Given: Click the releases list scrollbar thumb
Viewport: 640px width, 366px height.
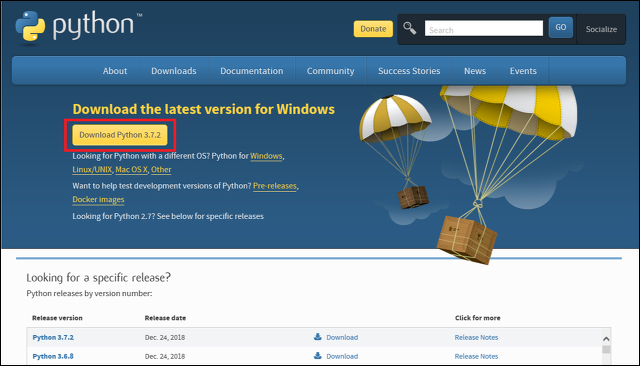Looking at the screenshot, I should tap(606, 350).
